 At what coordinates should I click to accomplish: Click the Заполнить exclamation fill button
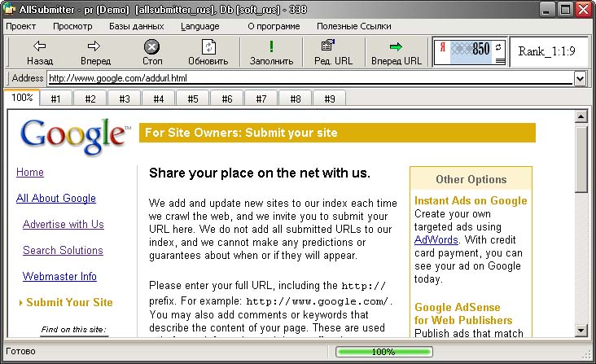[271, 52]
